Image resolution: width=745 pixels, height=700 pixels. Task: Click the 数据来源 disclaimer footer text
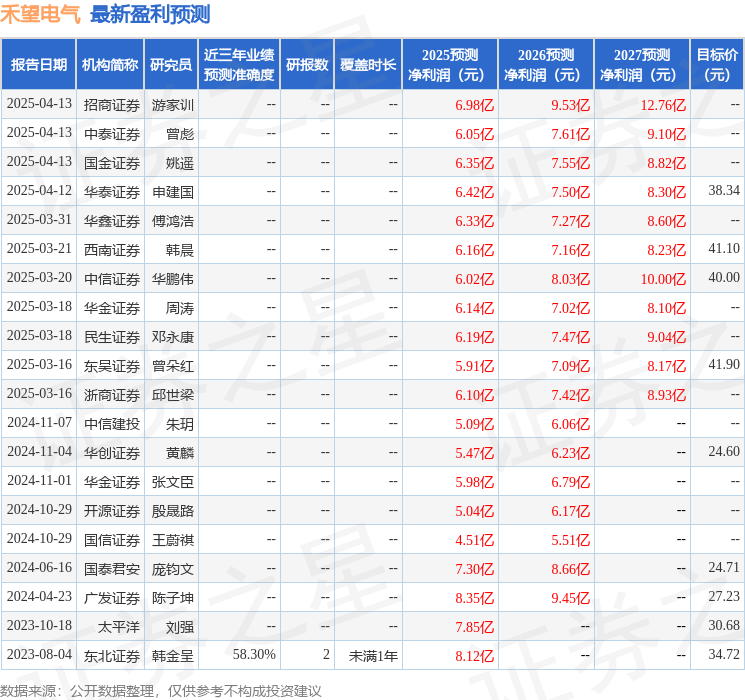pyautogui.click(x=161, y=690)
